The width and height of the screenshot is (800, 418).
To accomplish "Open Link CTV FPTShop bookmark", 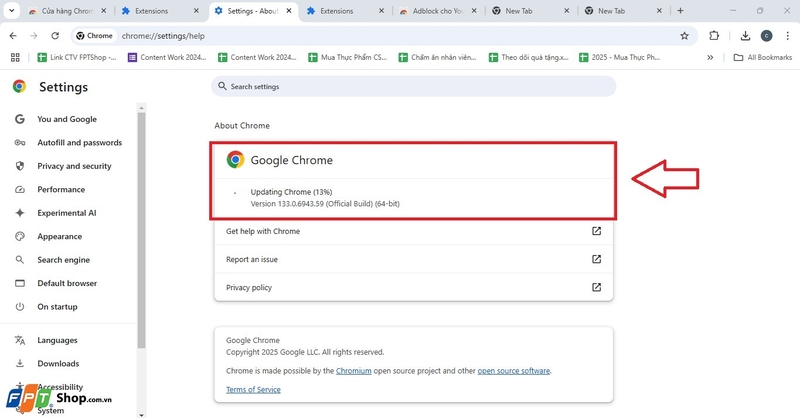I will click(77, 57).
